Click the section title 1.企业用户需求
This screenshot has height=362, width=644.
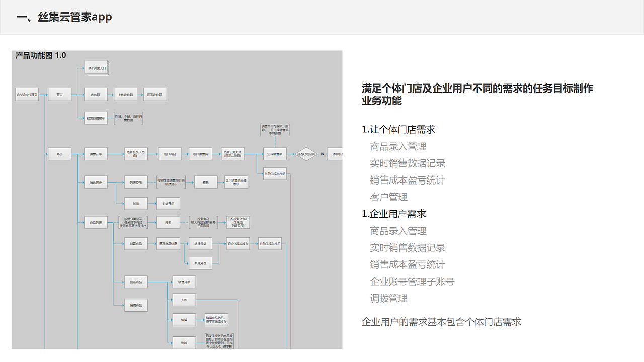click(394, 214)
